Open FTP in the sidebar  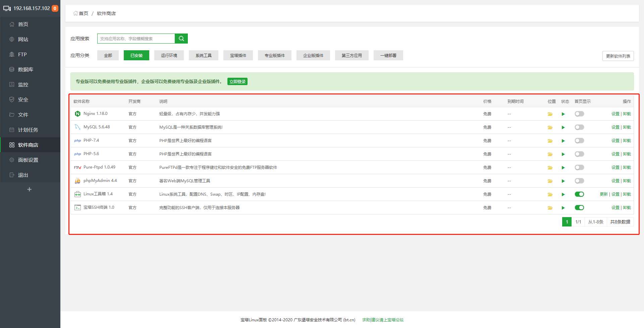point(30,54)
